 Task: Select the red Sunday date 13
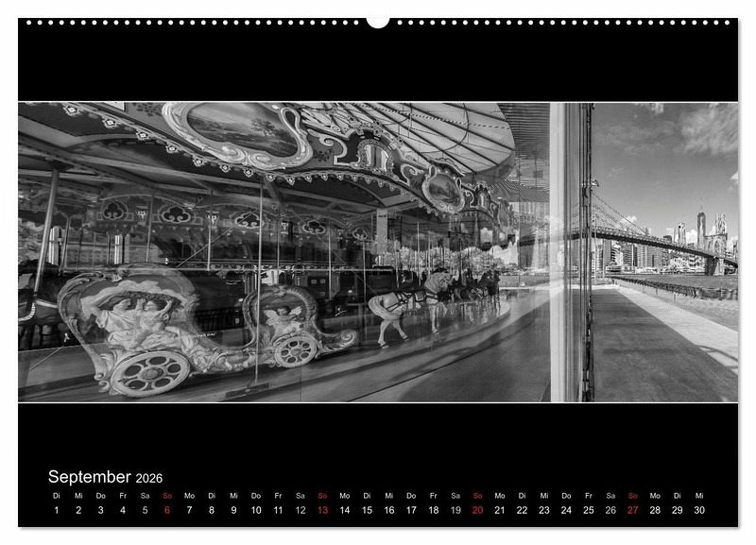[x=322, y=510]
